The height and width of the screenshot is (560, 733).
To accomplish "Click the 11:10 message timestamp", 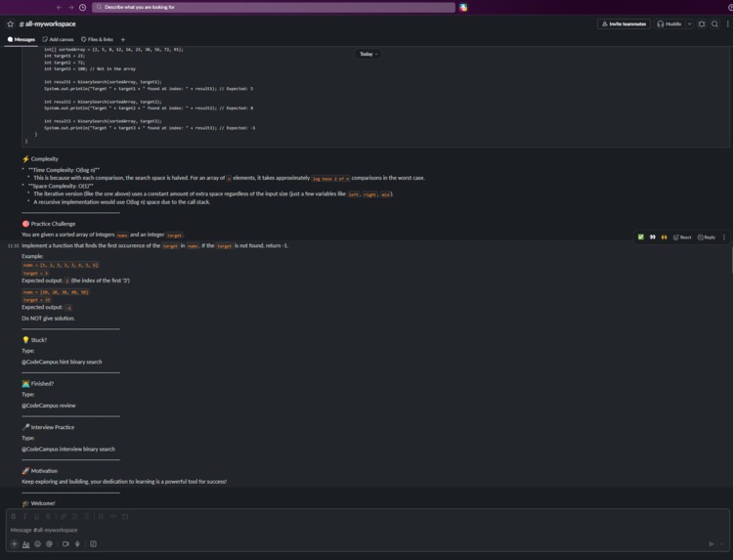I will click(x=13, y=246).
